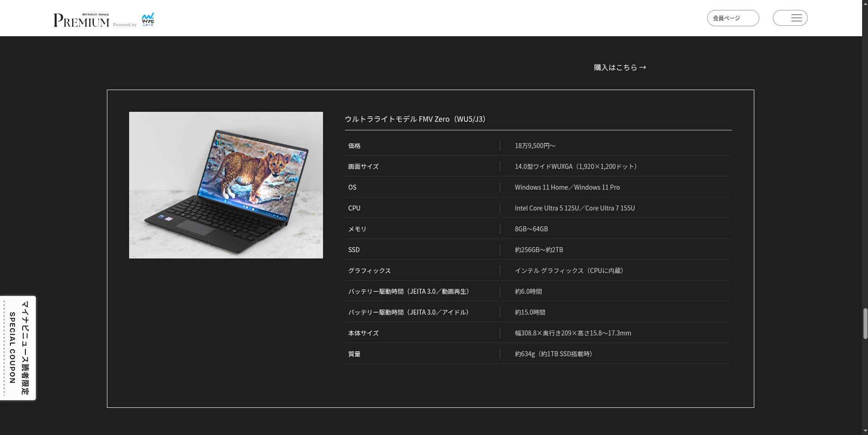Click the SSD value 約256GB〜約2TB
The image size is (868, 435).
539,250
